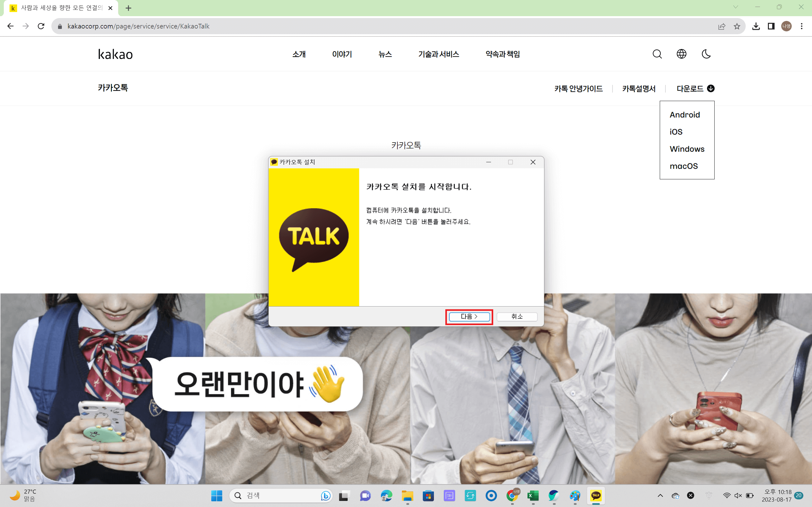Toggle dark mode moon icon
The image size is (812, 507).
[706, 54]
